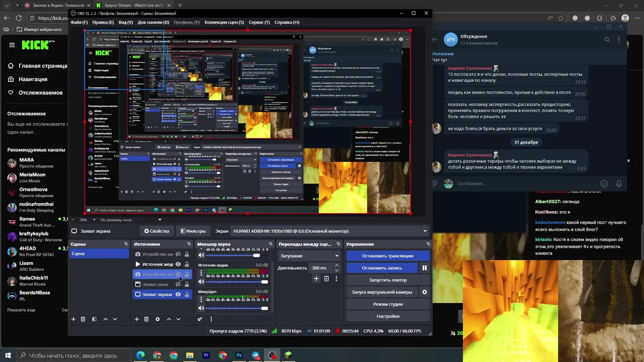Mute Источник медиа speaker icon

[x=201, y=282]
